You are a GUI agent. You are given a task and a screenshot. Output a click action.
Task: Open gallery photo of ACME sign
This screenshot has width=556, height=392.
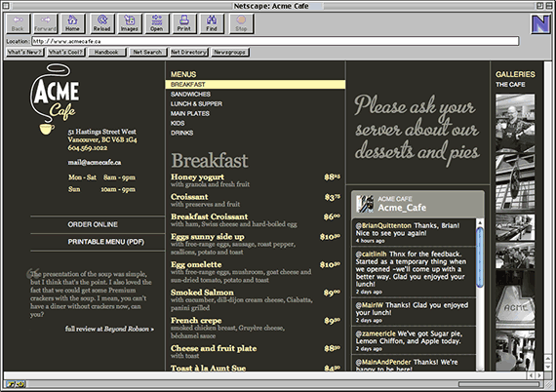point(515,300)
